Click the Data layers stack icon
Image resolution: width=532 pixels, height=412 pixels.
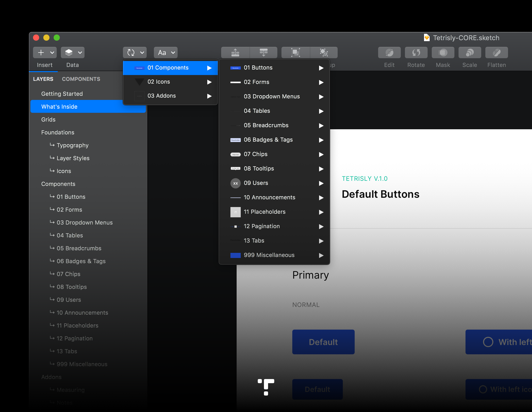point(69,53)
